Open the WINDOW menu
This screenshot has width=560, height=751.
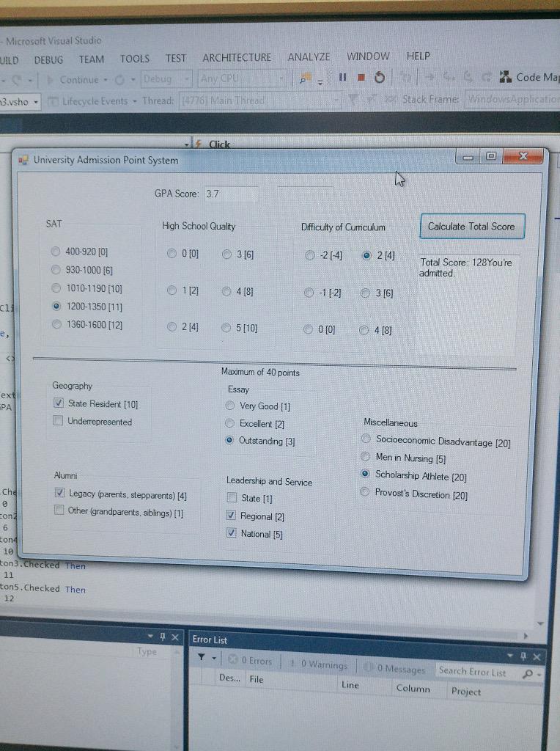coord(368,56)
